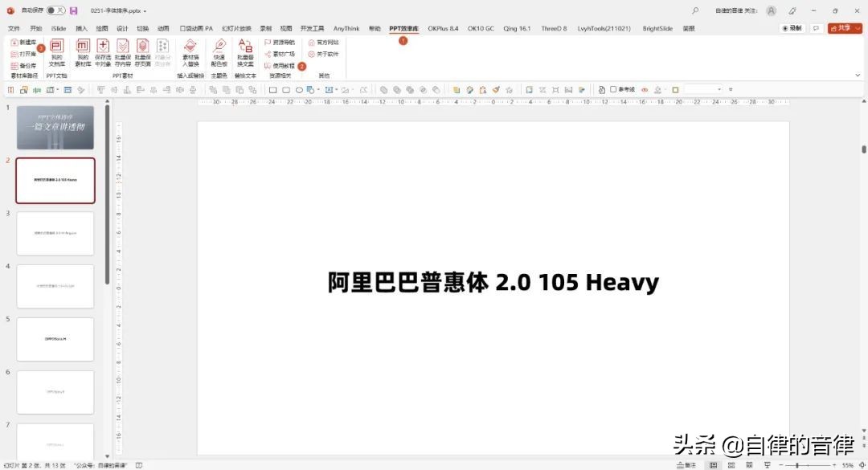This screenshot has height=470, width=868.
Task: Toggle the 自动保存 (AutoSave) switch
Action: (x=55, y=10)
